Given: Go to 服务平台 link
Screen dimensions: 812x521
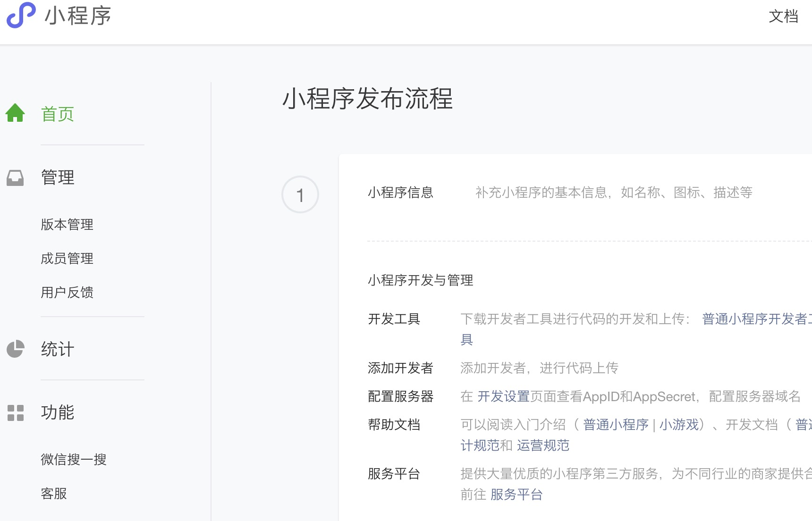Looking at the screenshot, I should (516, 495).
